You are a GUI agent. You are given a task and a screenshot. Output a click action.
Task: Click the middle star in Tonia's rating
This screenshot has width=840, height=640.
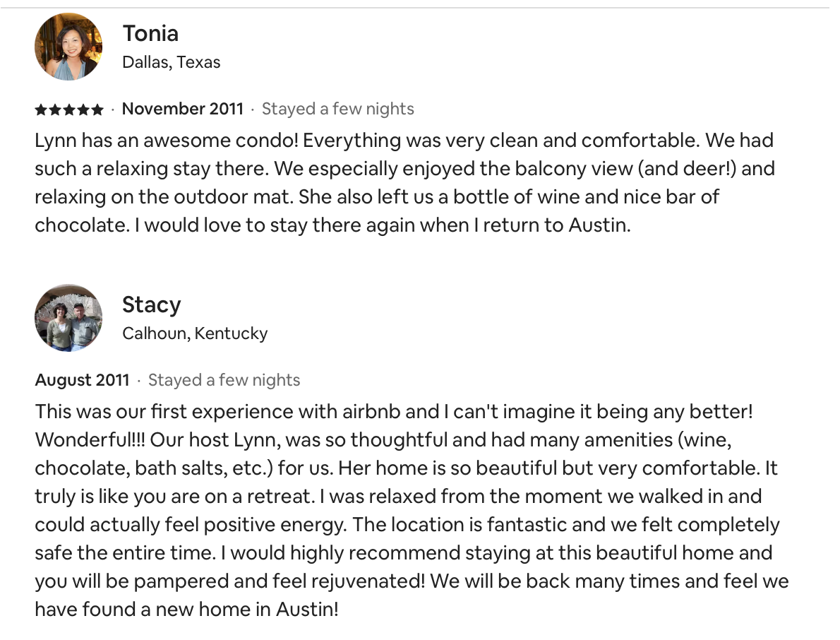pos(69,109)
